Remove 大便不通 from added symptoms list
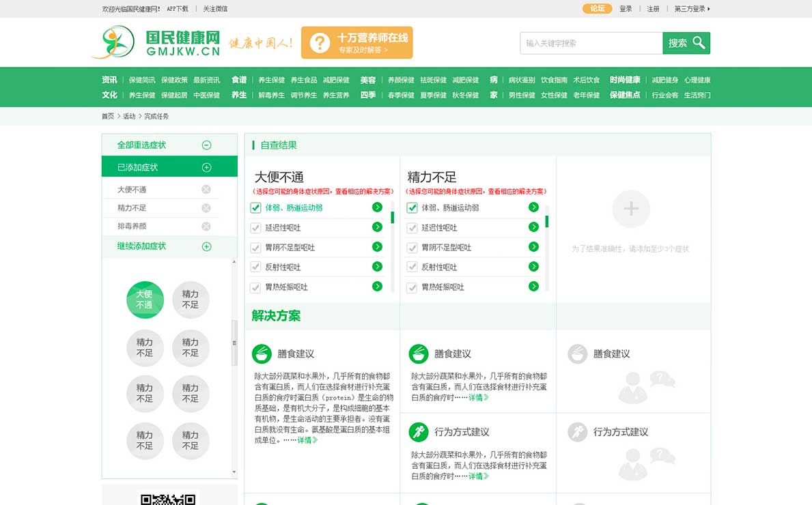812x505 pixels. coord(206,190)
